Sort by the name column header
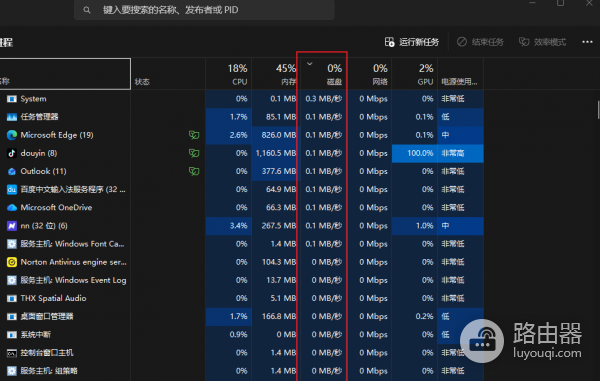This screenshot has width=600, height=381. [65, 74]
